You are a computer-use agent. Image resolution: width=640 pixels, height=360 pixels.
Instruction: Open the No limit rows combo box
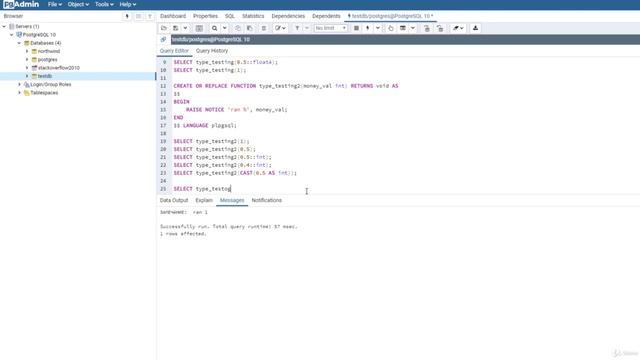tap(331, 28)
